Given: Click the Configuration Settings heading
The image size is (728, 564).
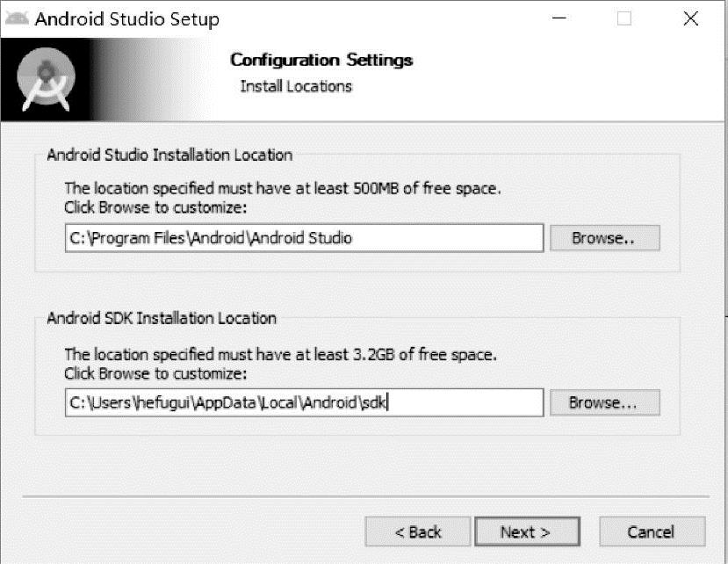Looking at the screenshot, I should pyautogui.click(x=321, y=60).
